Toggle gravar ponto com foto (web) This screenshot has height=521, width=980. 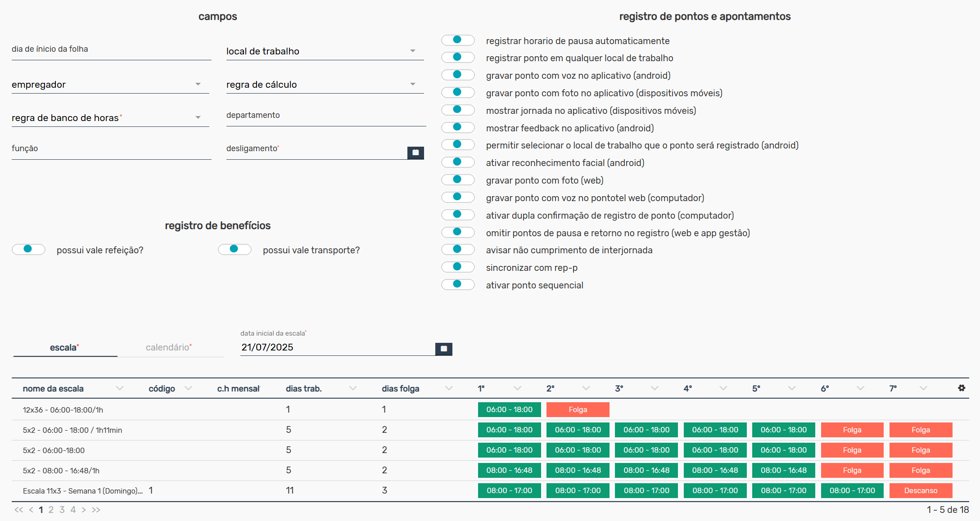click(x=458, y=180)
